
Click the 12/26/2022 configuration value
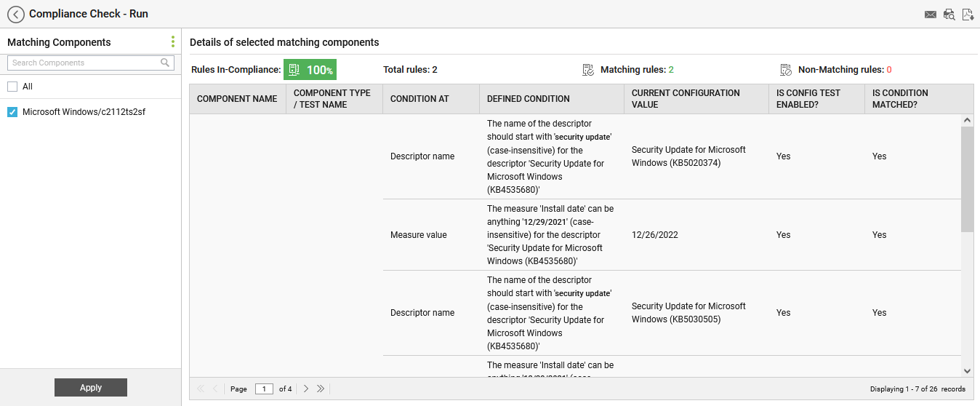pyautogui.click(x=654, y=235)
